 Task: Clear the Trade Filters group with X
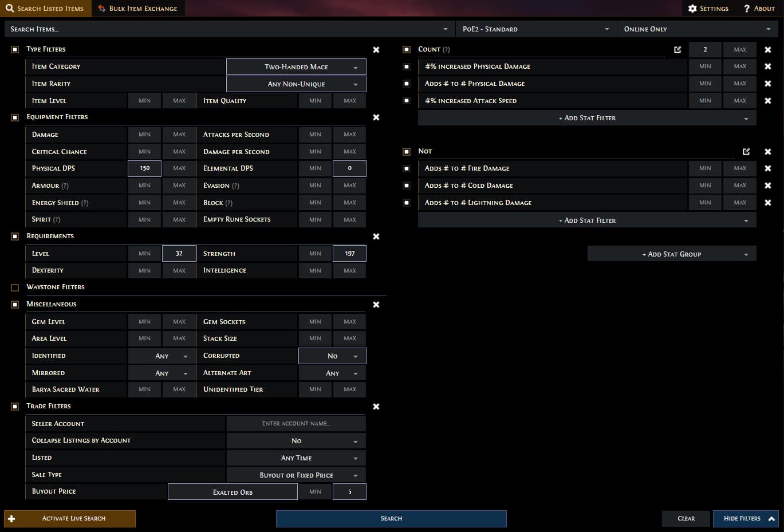click(x=376, y=407)
